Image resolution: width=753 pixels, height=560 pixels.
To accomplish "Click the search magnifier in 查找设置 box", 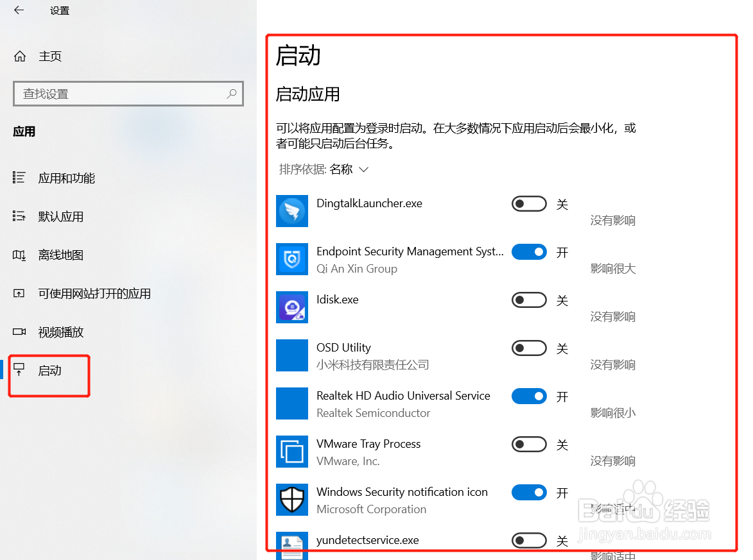I will pos(232,94).
